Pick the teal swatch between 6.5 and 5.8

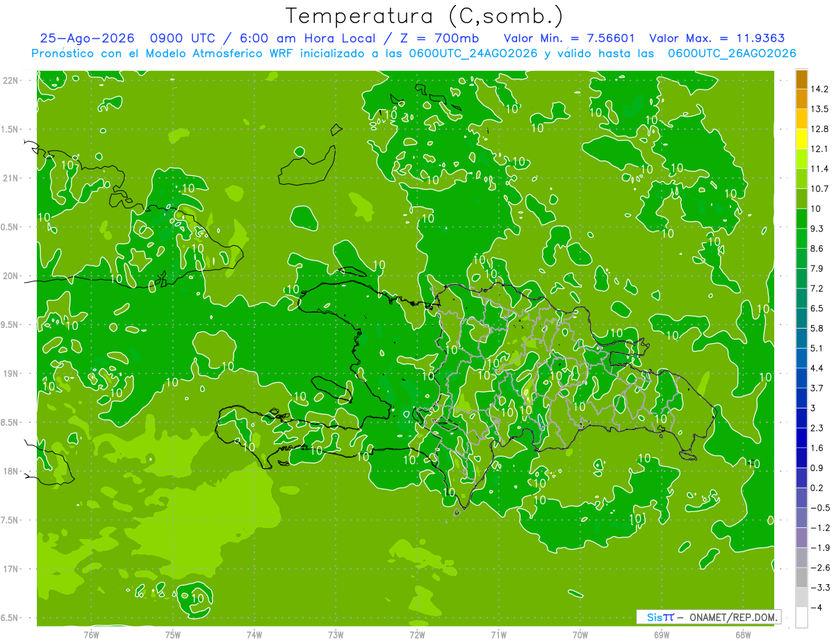801,317
